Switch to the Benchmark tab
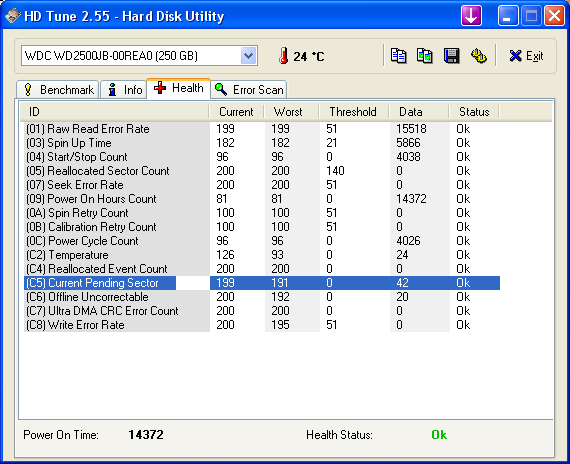This screenshot has width=570, height=464. click(57, 89)
